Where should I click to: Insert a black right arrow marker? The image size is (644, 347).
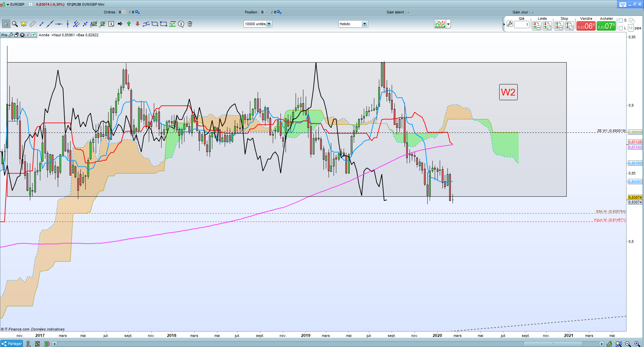click(120, 24)
